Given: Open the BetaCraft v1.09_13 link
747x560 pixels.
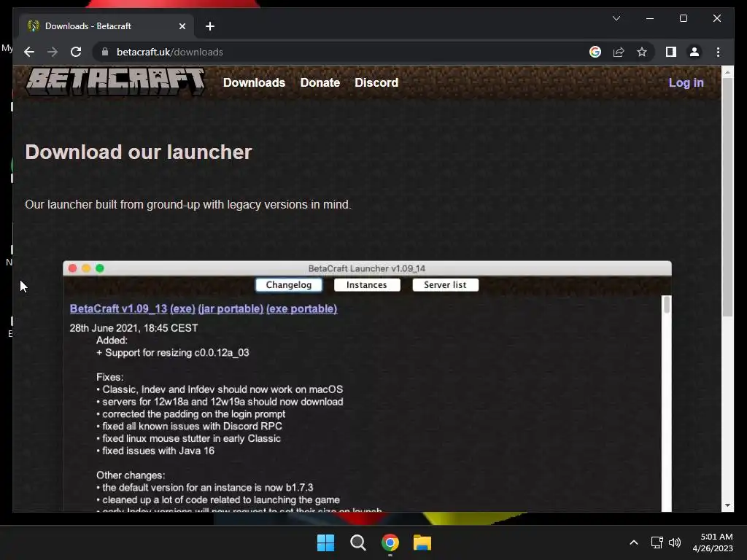Looking at the screenshot, I should point(118,308).
